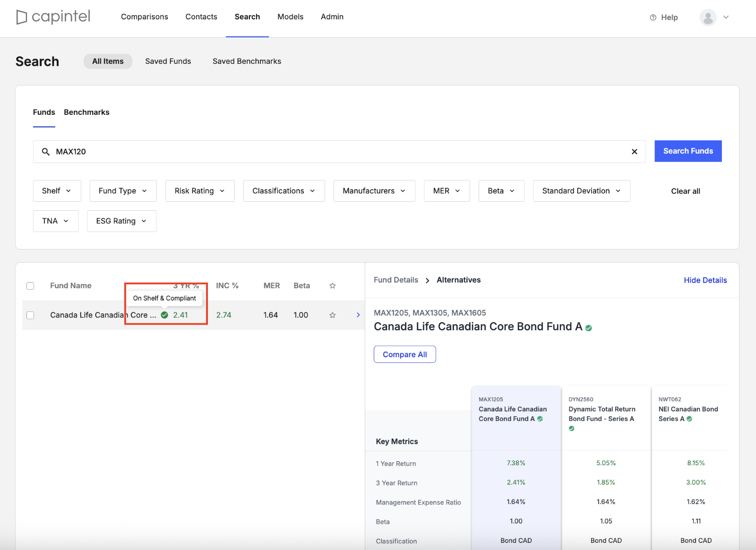The image size is (756, 550).
Task: Click Hide Details link
Action: tap(705, 280)
